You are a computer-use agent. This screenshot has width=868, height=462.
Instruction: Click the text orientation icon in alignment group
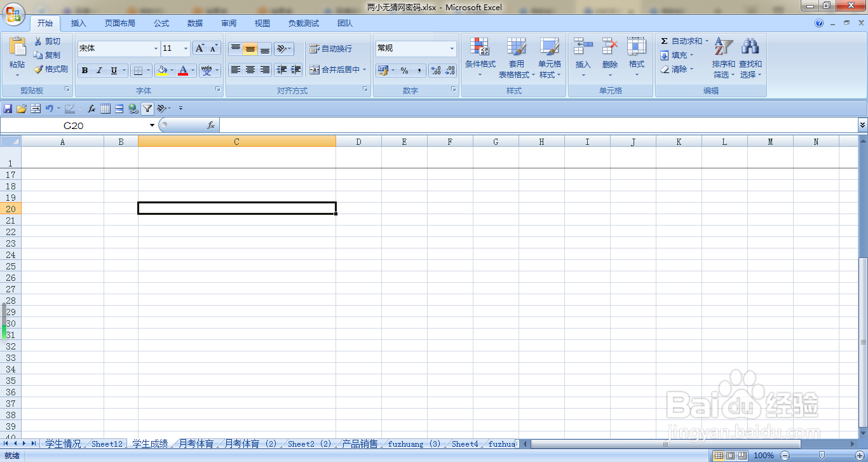281,49
